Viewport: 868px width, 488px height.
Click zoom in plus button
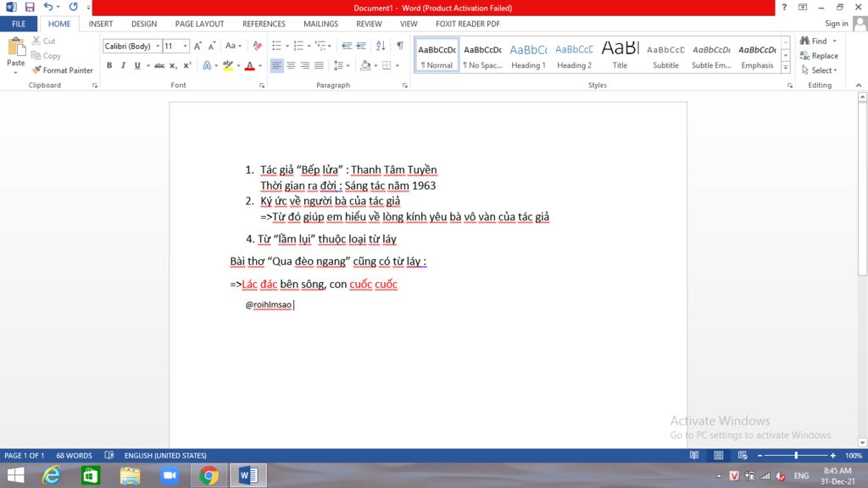[832, 455]
